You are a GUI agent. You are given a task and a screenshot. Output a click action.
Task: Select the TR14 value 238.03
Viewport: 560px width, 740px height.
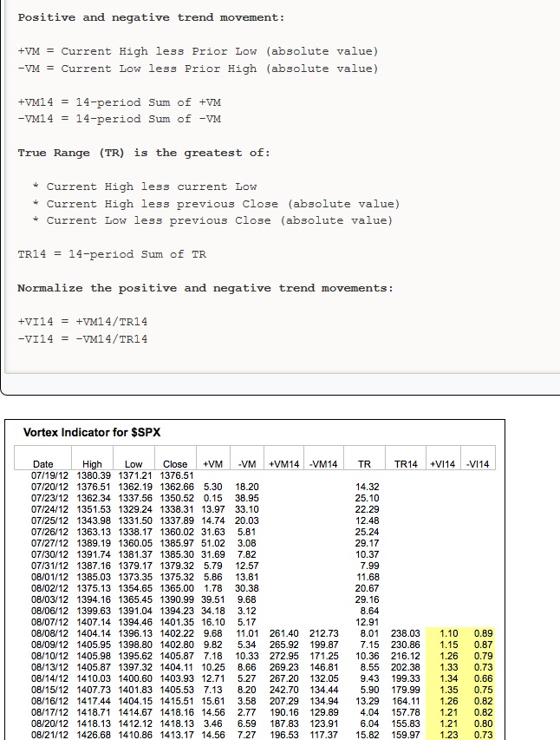coord(405,633)
